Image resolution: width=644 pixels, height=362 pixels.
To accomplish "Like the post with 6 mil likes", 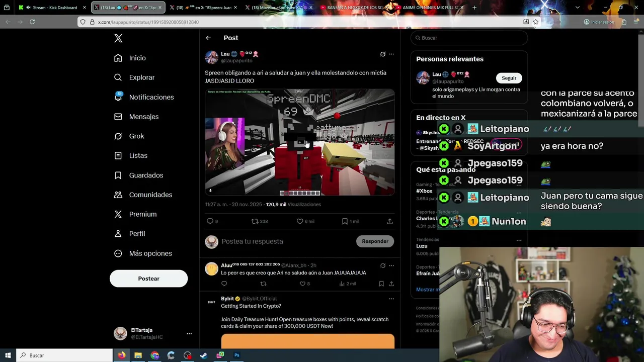I will [300, 221].
